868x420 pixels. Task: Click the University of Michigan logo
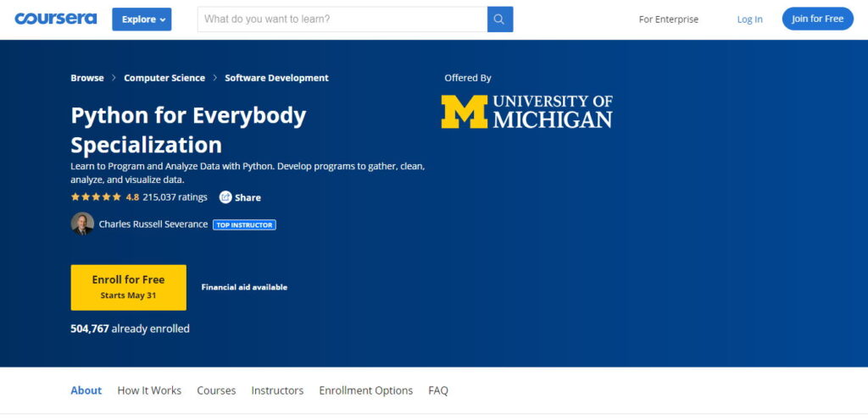click(526, 112)
